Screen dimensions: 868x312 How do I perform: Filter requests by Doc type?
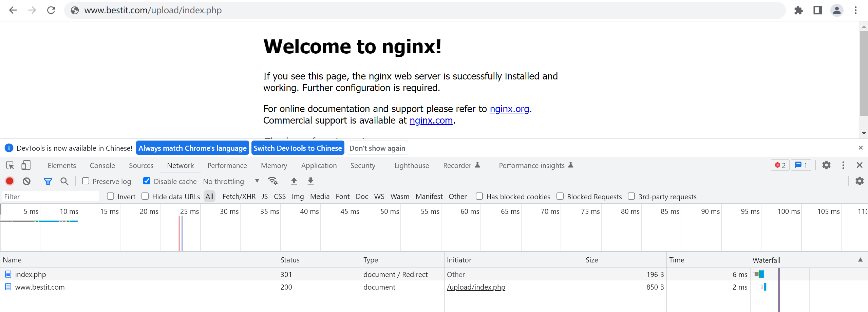click(362, 197)
